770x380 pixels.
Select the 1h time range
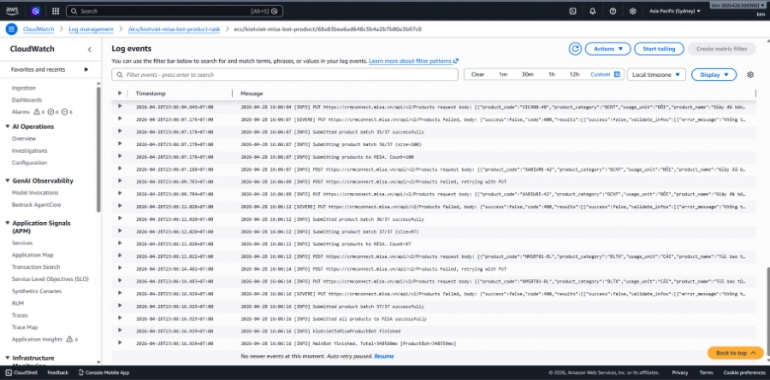[x=551, y=75]
